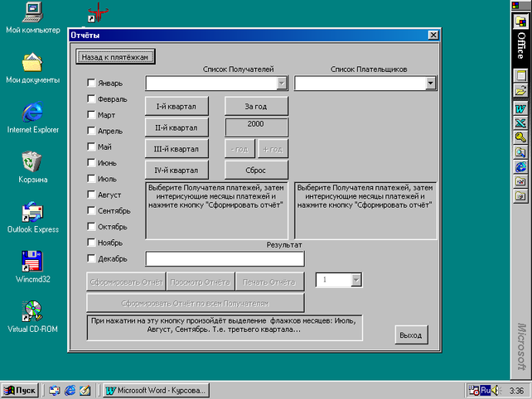Click the Назад к платёжкам button

[x=116, y=57]
